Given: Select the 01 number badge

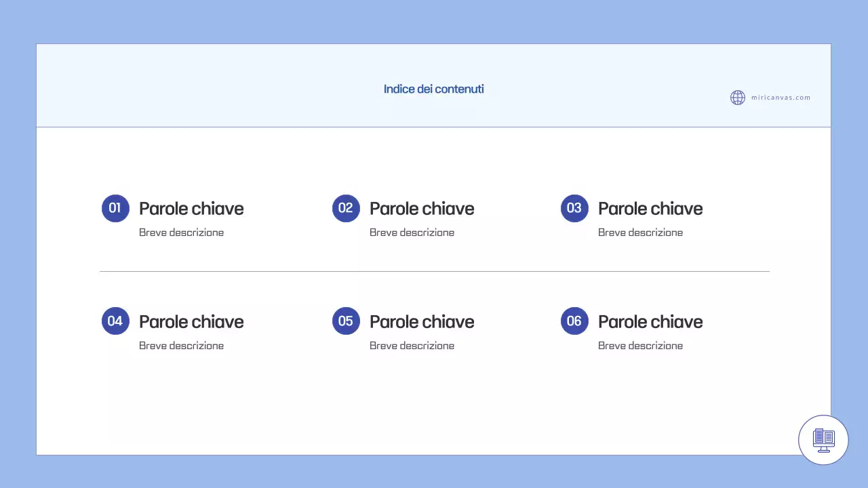Looking at the screenshot, I should coord(115,208).
